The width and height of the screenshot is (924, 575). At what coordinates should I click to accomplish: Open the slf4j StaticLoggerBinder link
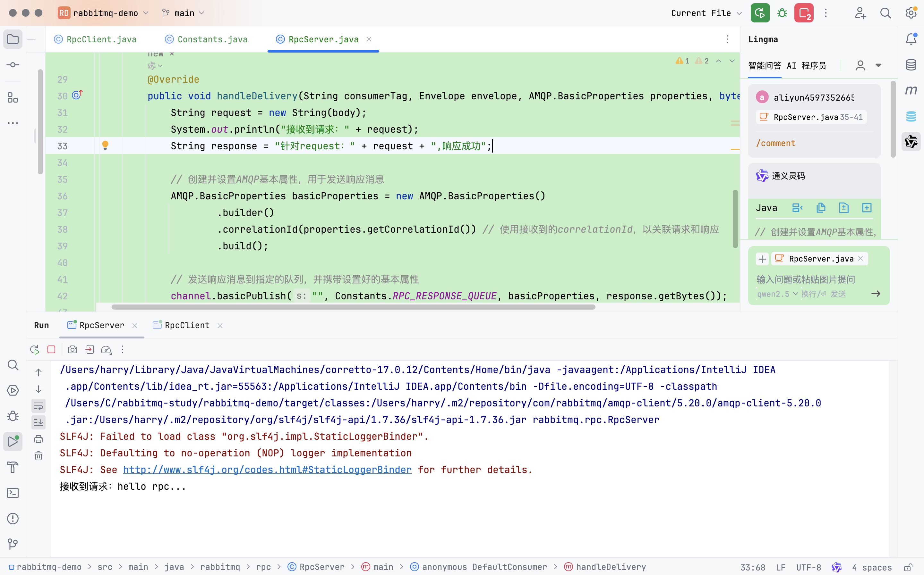click(267, 470)
